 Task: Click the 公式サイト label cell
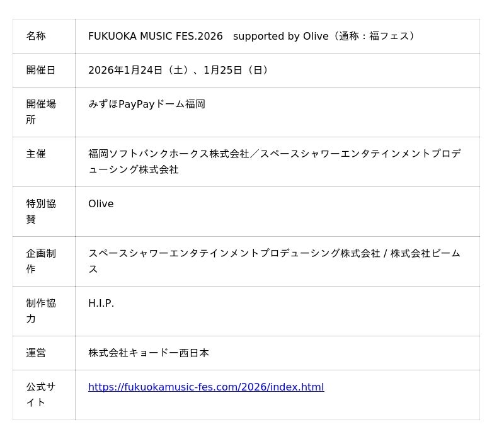(41, 394)
